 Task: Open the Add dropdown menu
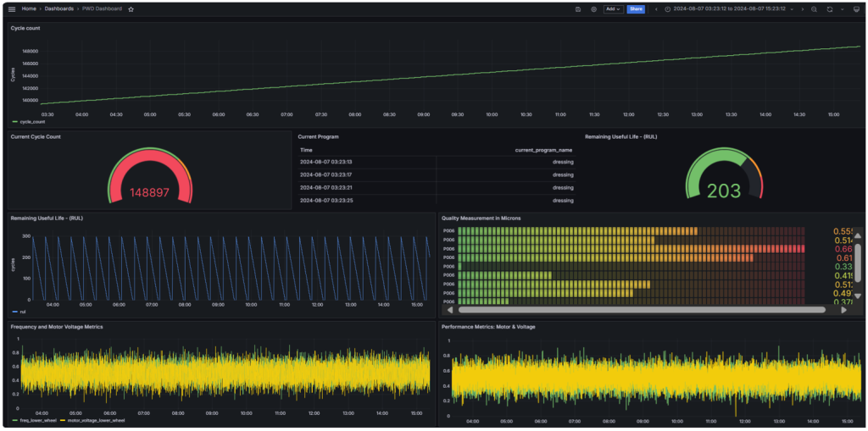(612, 8)
